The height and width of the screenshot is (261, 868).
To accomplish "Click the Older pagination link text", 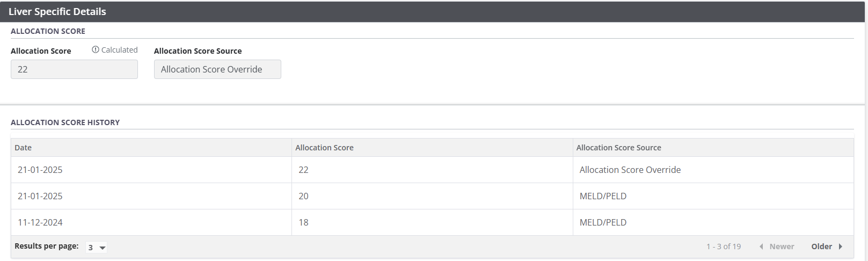I will click(x=821, y=247).
